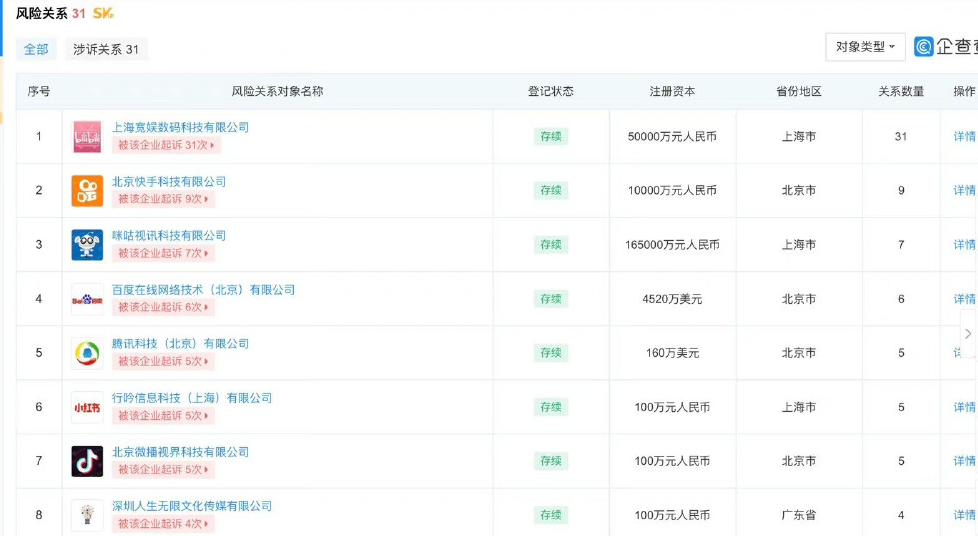
Task: Click 详情 for 北京微播视界科技 row
Action: 964,461
